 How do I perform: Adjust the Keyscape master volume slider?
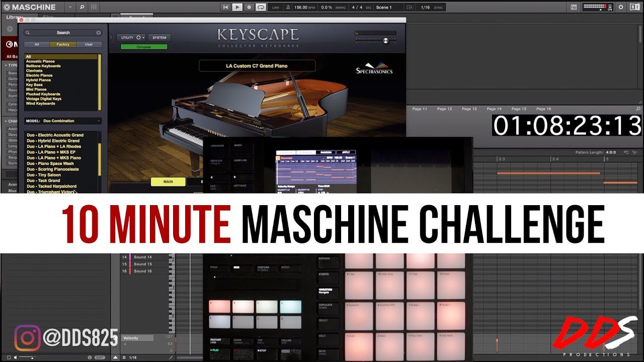(x=386, y=41)
